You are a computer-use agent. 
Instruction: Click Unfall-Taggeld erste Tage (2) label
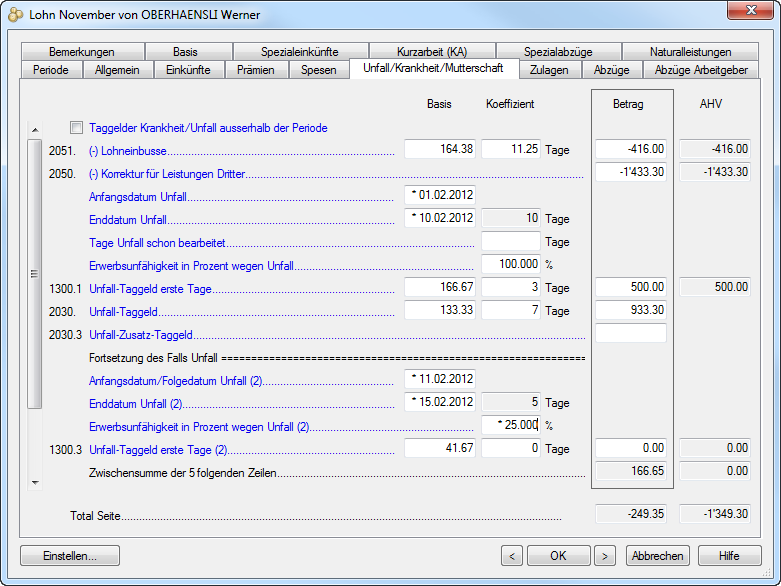point(158,450)
